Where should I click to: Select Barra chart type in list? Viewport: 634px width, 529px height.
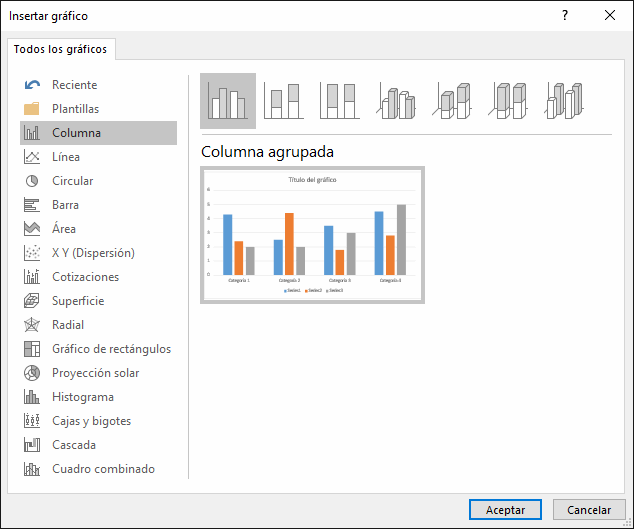coord(65,205)
